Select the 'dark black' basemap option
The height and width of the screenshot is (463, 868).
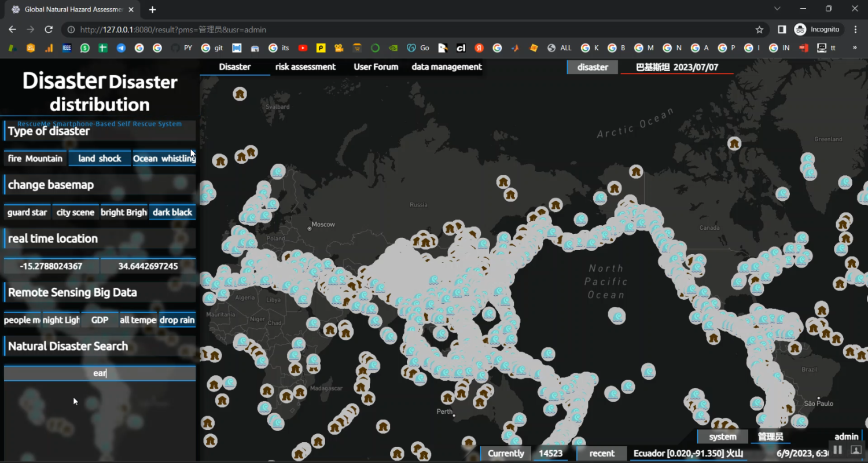point(172,212)
